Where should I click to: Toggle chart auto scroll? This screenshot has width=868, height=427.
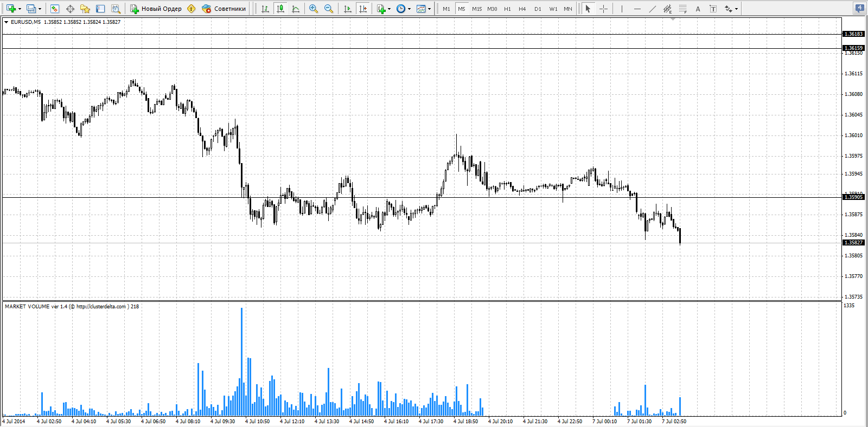(x=348, y=9)
